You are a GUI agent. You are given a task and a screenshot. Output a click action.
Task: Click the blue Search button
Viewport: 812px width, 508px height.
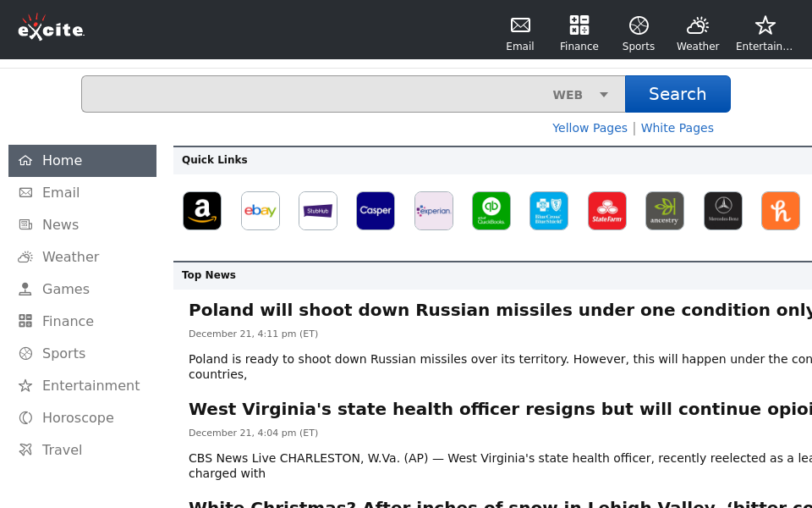coord(678,94)
